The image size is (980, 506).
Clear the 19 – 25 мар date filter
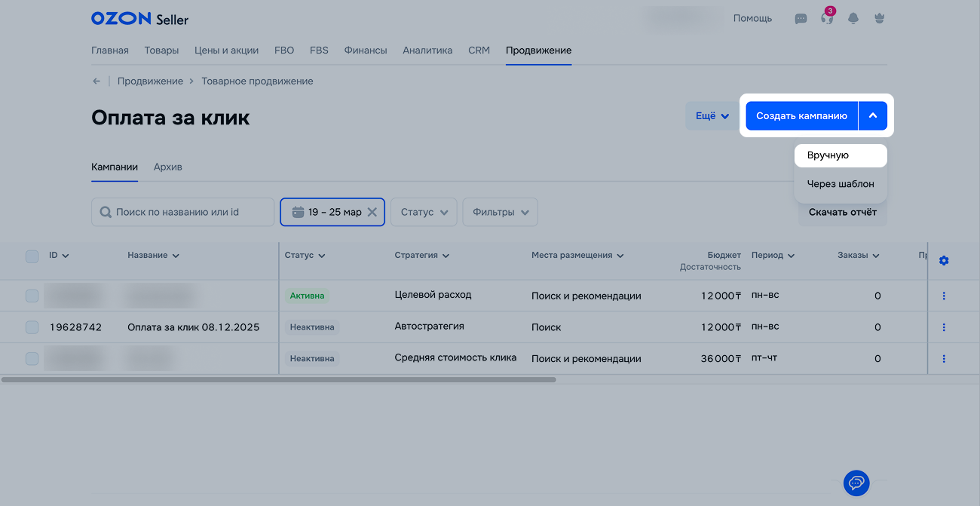point(372,213)
